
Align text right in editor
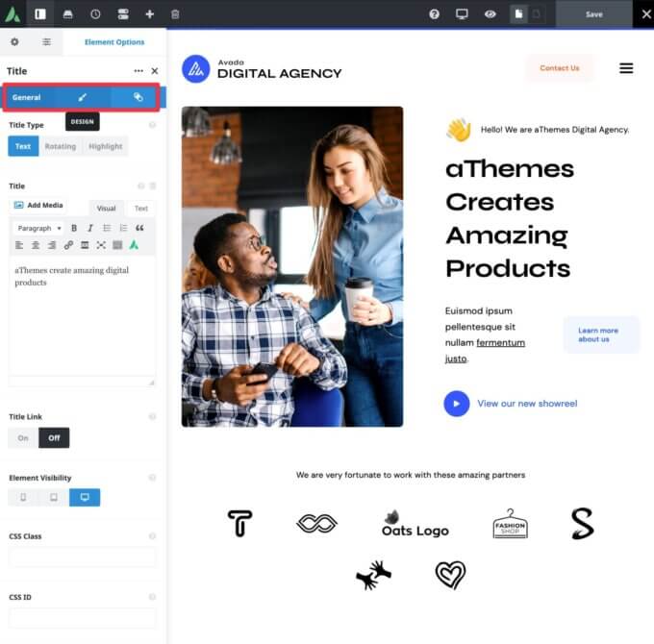52,245
